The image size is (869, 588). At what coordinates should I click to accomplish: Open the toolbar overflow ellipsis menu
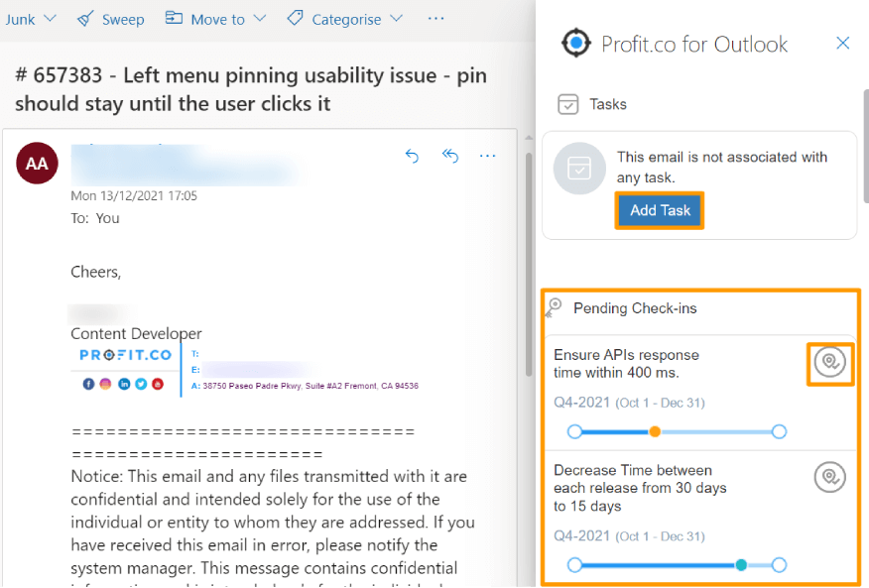[x=436, y=19]
